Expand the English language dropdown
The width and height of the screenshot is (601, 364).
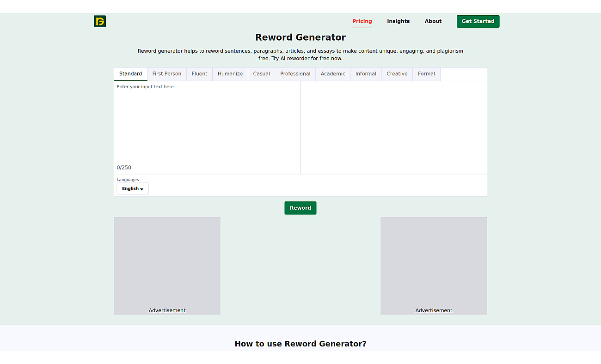tap(133, 188)
